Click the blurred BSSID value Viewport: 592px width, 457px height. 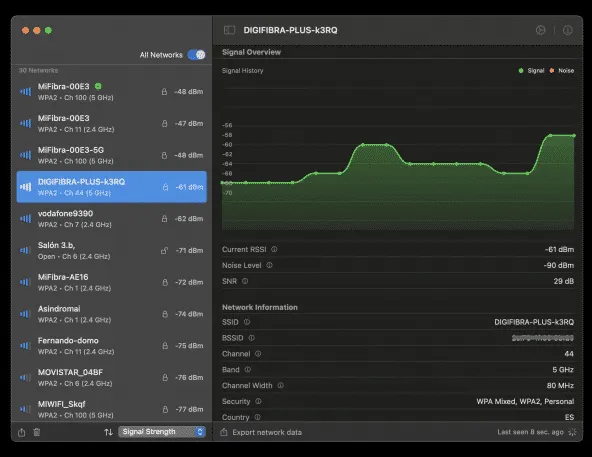coord(543,338)
